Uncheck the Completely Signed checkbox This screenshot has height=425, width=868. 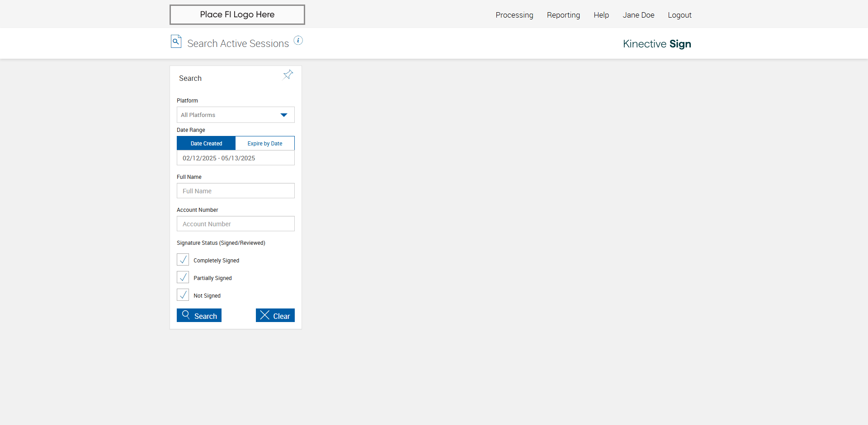pyautogui.click(x=183, y=260)
